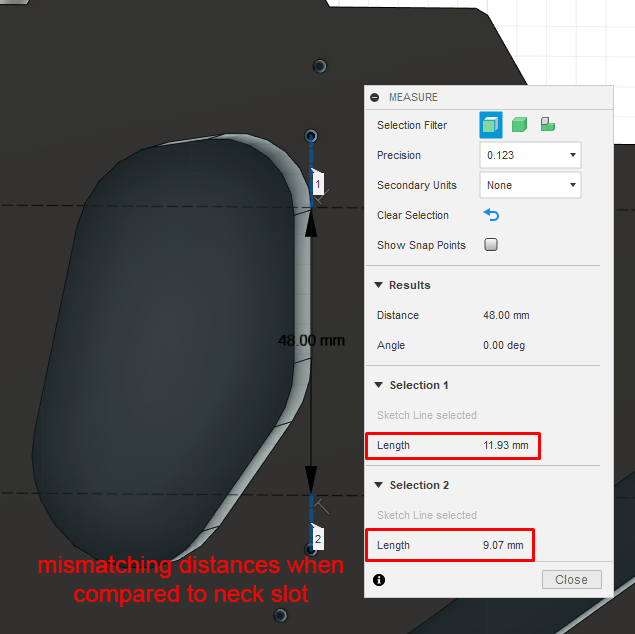Screen dimensions: 635x634
Task: Select the Selection 2 Length value 9.07 mm
Action: (503, 545)
